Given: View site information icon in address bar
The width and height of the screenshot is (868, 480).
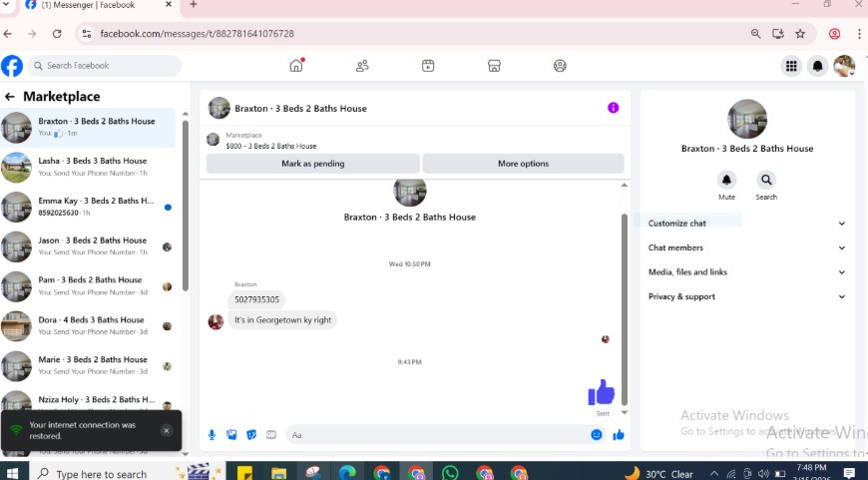Looking at the screenshot, I should click(x=87, y=34).
